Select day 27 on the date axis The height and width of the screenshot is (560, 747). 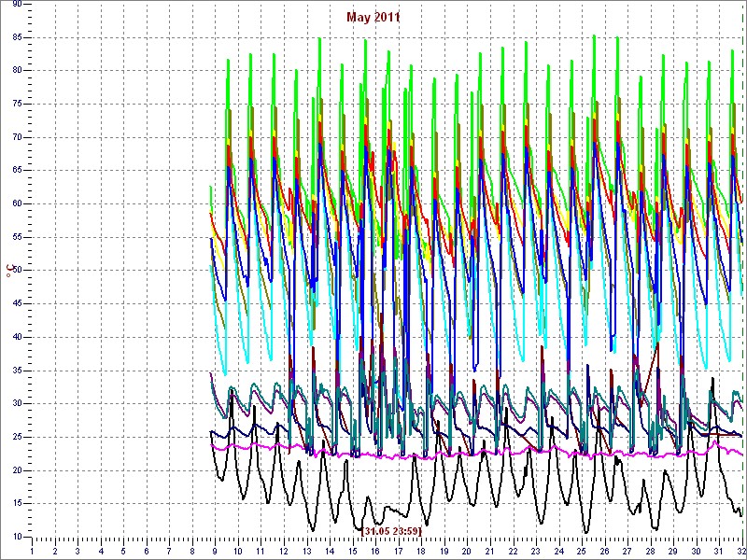627,552
